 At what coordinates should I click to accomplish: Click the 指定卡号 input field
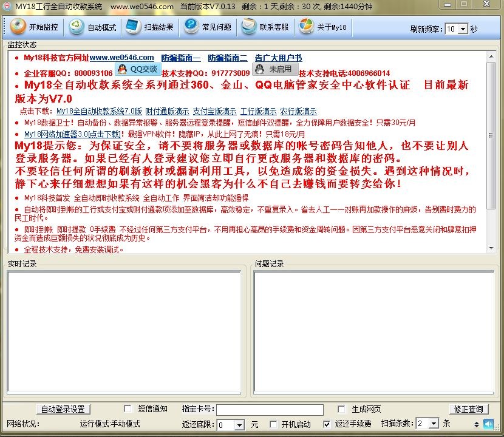tap(270, 410)
